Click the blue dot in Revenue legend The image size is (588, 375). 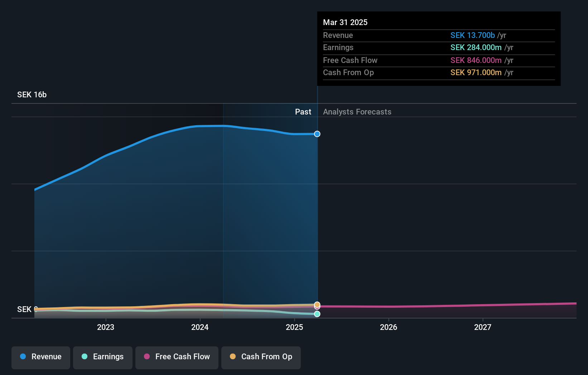coord(23,356)
